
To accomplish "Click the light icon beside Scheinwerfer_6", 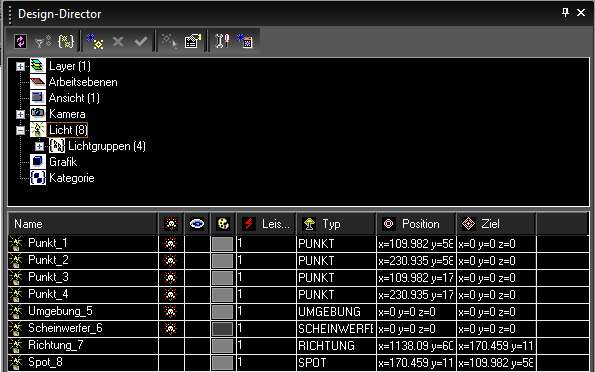I will point(16,328).
